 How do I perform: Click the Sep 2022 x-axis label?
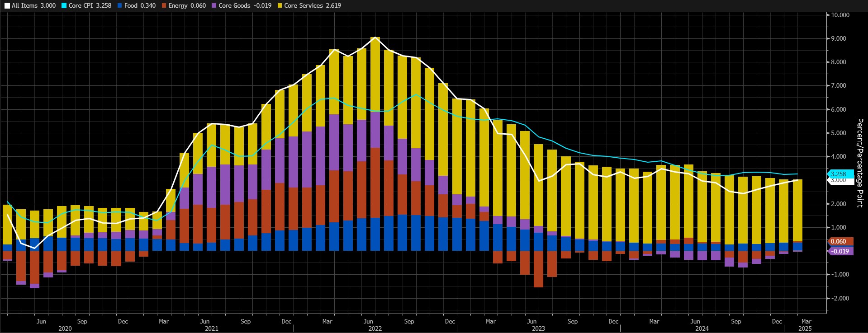coord(409,321)
